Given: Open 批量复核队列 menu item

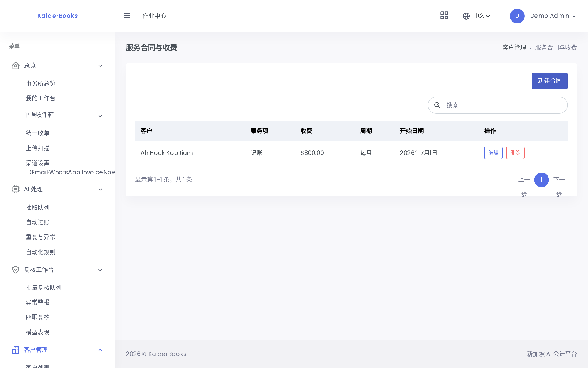Looking at the screenshot, I should tap(43, 287).
